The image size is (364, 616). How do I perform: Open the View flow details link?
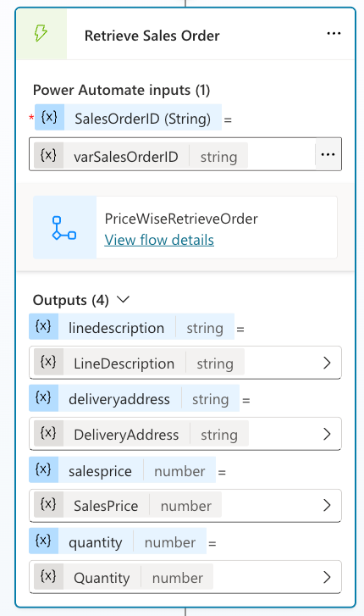159,240
